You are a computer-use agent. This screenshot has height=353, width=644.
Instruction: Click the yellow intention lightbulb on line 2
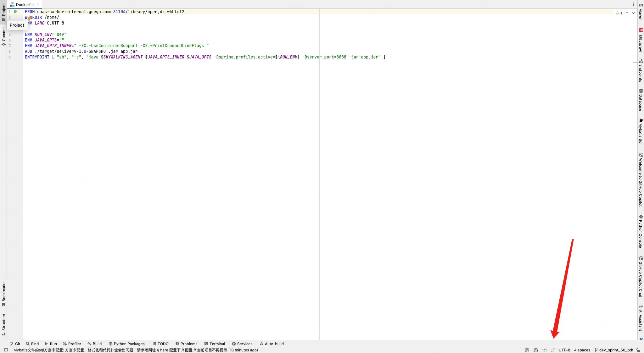tap(29, 18)
